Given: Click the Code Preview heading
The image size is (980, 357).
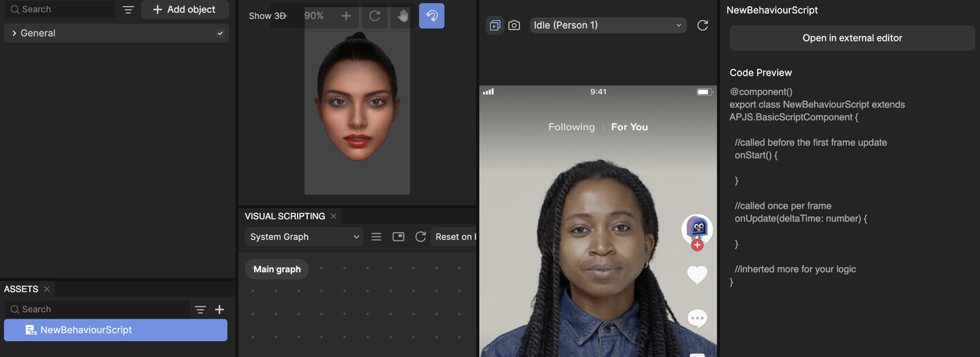Looking at the screenshot, I should (x=761, y=73).
